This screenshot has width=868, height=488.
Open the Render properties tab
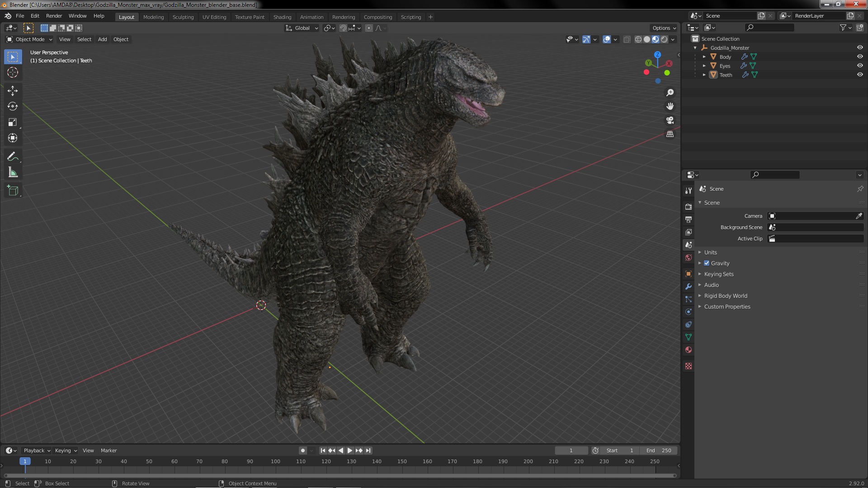[689, 206]
